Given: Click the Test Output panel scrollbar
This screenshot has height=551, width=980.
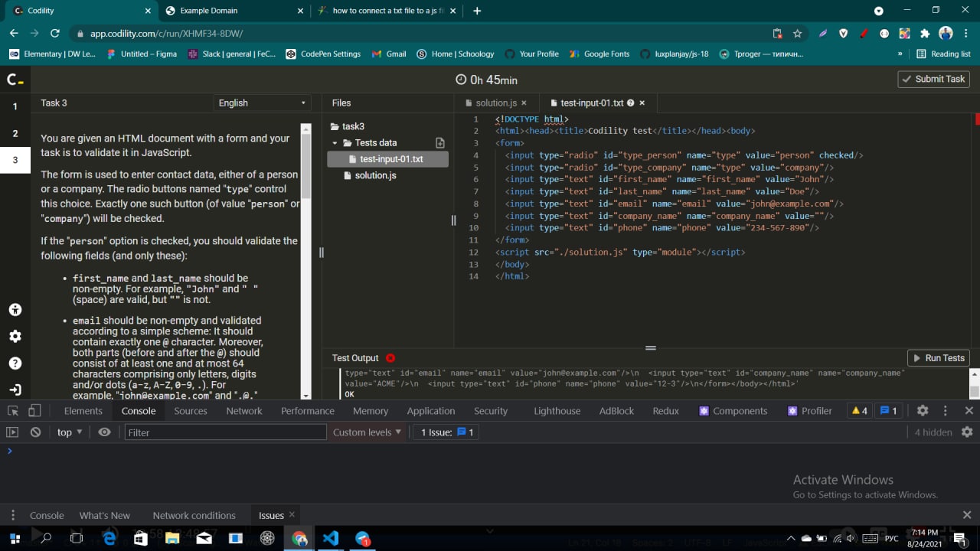Looking at the screenshot, I should pos(974,391).
